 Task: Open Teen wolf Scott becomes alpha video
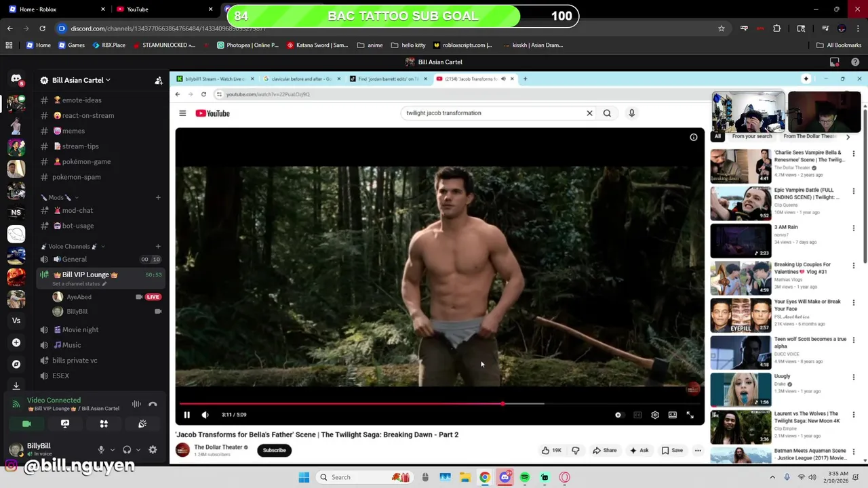click(x=741, y=352)
